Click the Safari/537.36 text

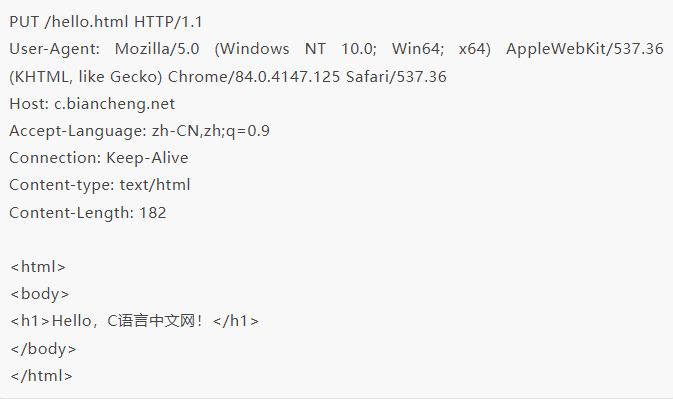coord(396,77)
